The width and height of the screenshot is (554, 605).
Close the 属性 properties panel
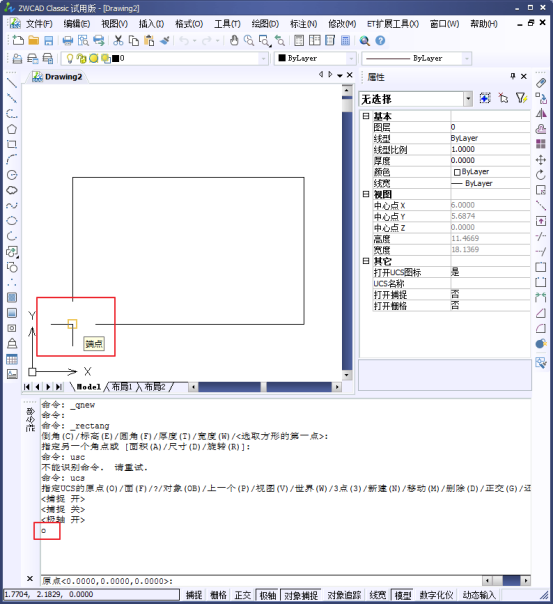click(524, 76)
